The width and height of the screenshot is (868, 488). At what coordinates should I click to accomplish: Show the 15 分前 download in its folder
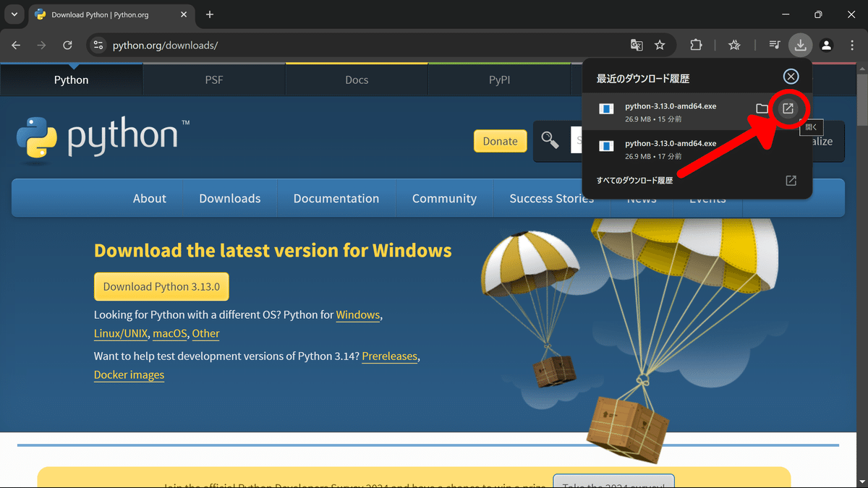[x=762, y=108]
